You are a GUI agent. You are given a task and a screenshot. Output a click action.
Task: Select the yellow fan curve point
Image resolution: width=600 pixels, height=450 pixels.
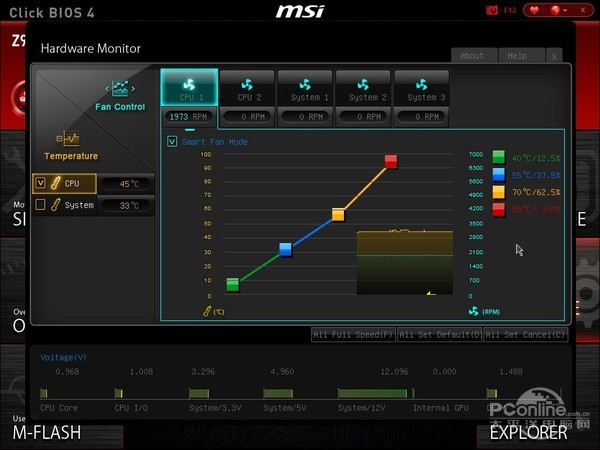338,215
